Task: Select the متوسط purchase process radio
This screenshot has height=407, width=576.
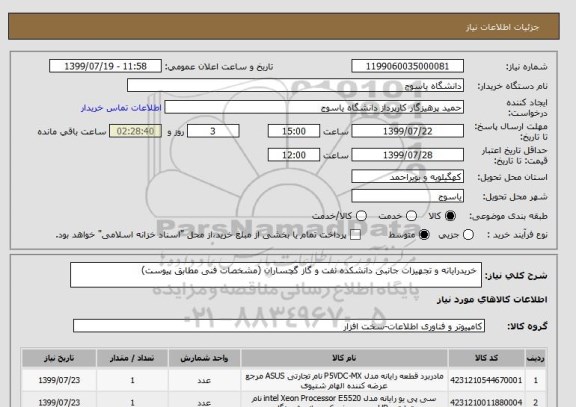Action: click(424, 234)
